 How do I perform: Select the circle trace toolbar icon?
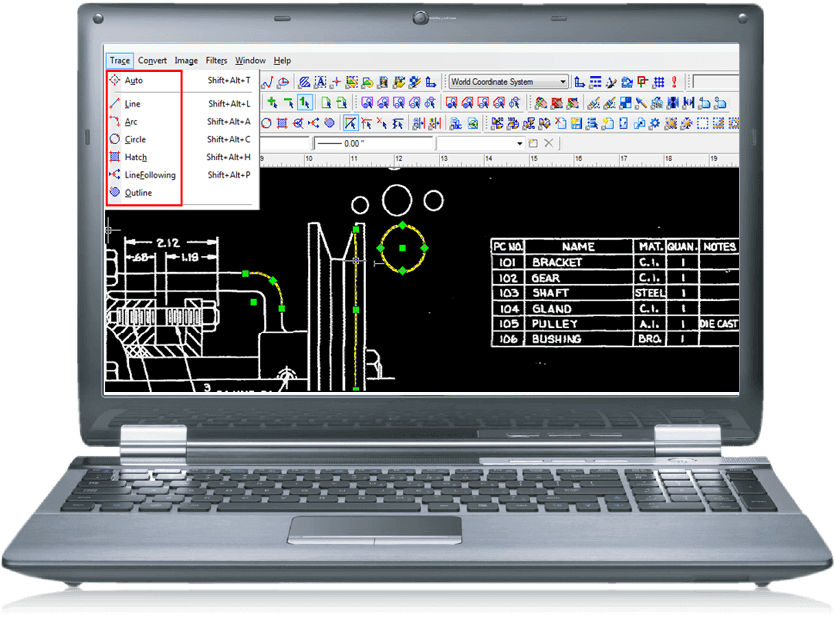pyautogui.click(x=267, y=123)
